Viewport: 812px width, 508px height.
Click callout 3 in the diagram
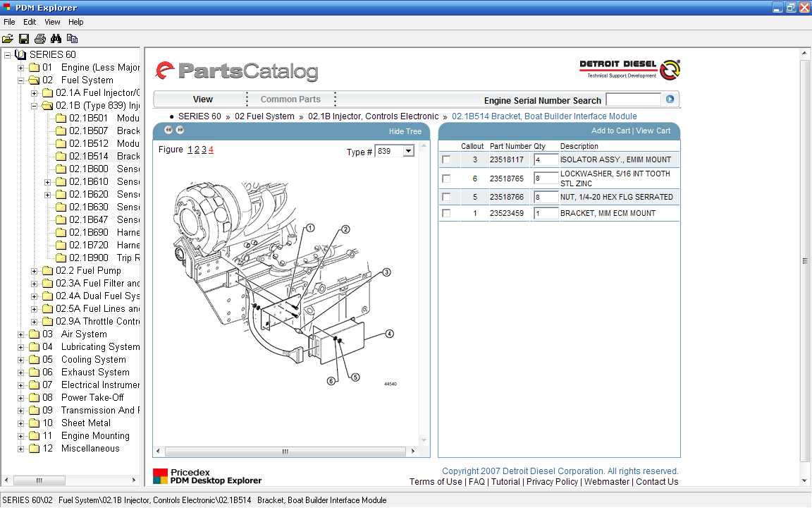pyautogui.click(x=386, y=272)
